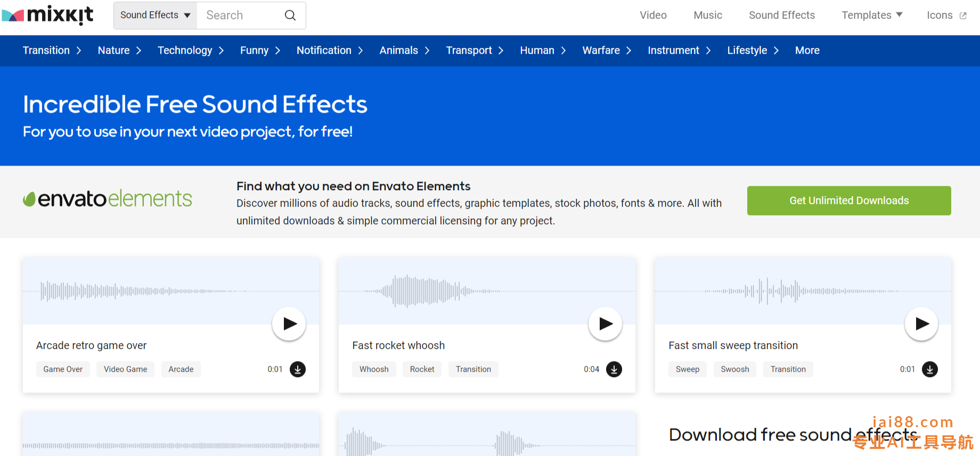The width and height of the screenshot is (980, 456).
Task: Download Arcade retro game over sound
Action: tap(298, 369)
